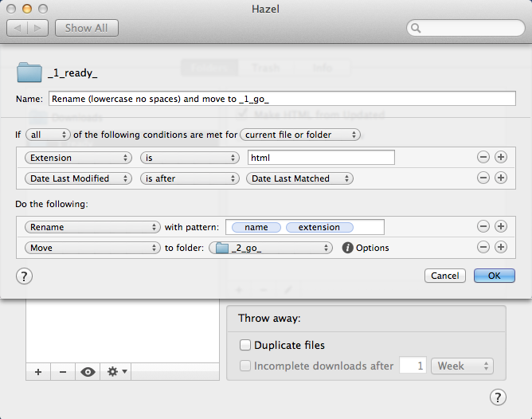This screenshot has height=419, width=532.
Task: Open the all/any conditions dropdown
Action: coord(48,135)
